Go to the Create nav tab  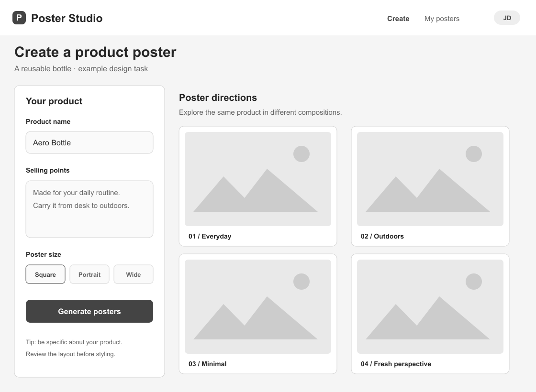[398, 19]
